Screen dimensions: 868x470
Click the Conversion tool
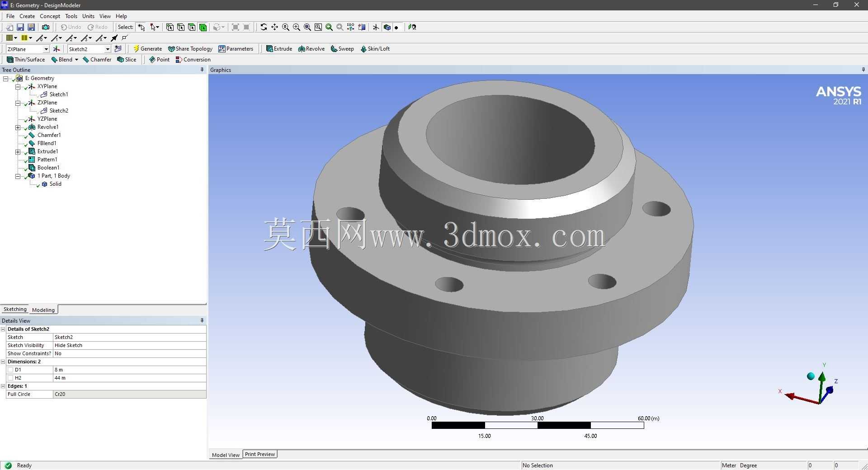(193, 60)
